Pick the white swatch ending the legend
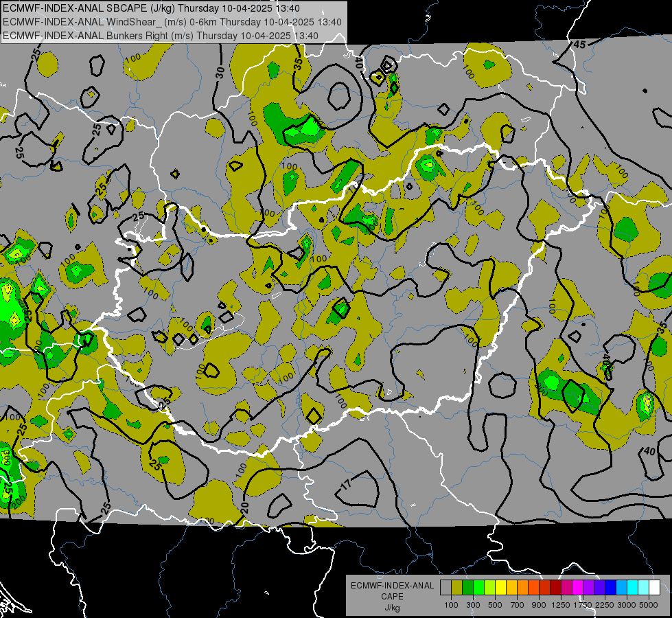This screenshot has height=618, width=672. coord(654,587)
